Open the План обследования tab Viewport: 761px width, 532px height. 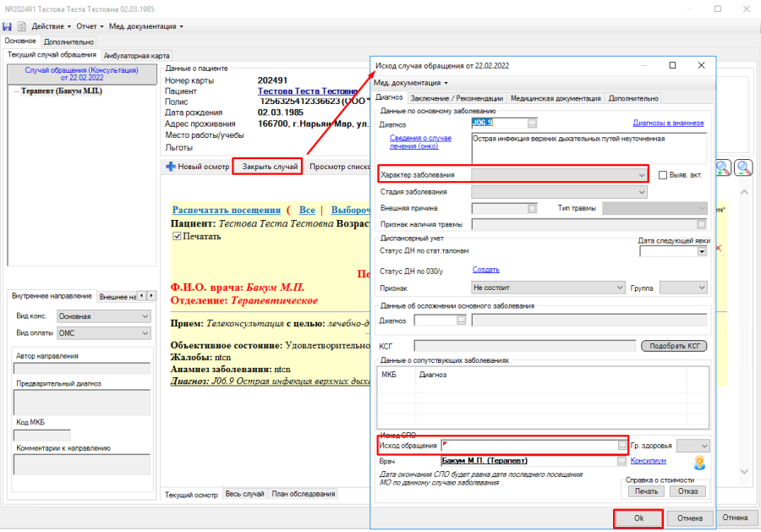pyautogui.click(x=304, y=494)
